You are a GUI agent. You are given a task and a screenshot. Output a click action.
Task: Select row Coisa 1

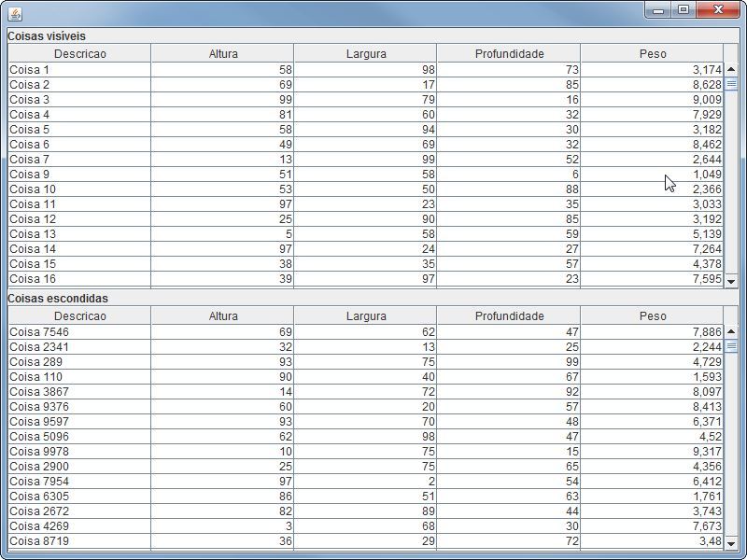pyautogui.click(x=366, y=69)
